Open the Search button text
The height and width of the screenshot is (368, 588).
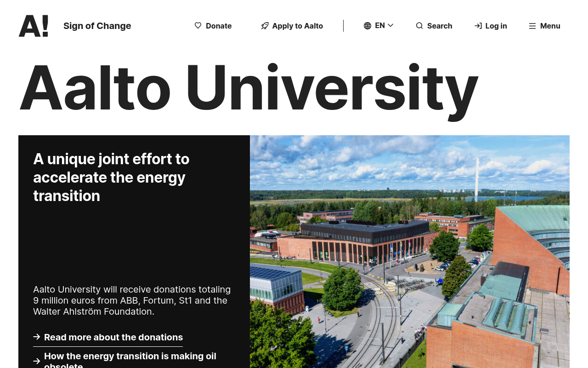pos(440,26)
